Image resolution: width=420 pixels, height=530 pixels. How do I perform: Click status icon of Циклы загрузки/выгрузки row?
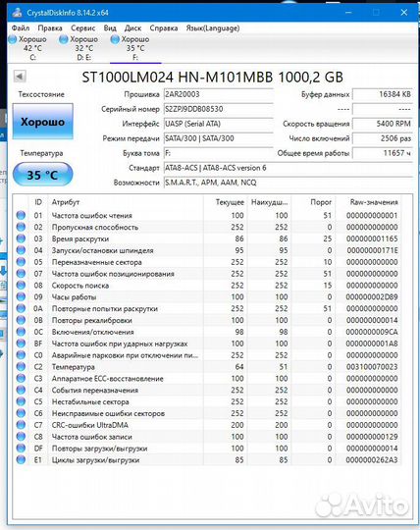point(21,459)
